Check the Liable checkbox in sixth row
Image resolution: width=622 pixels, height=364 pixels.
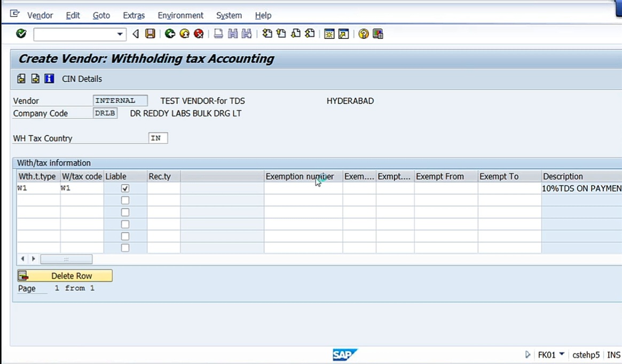pyautogui.click(x=125, y=248)
